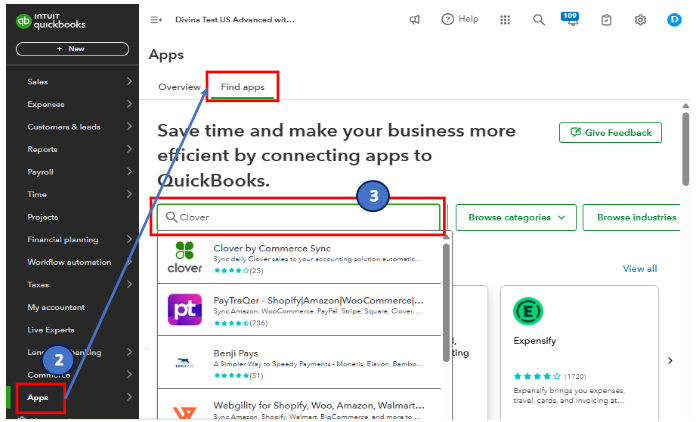Open My accountant in sidebar
Image resolution: width=699 pixels, height=422 pixels.
56,307
